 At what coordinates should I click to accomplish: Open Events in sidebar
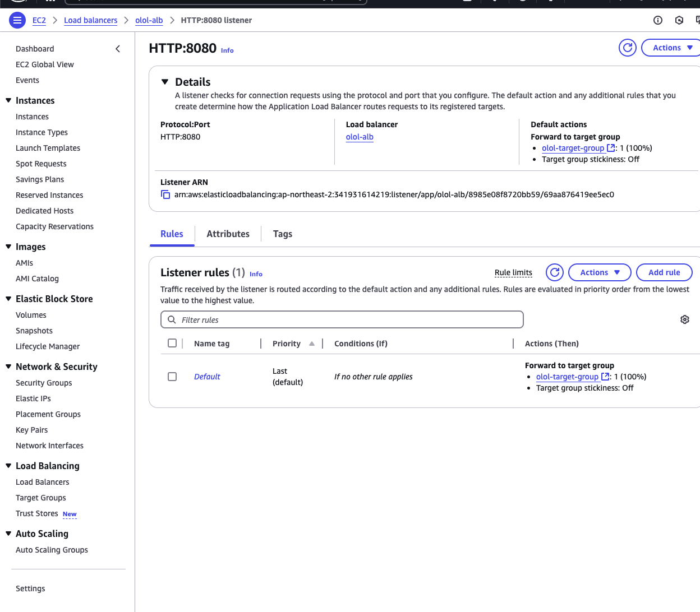point(27,80)
